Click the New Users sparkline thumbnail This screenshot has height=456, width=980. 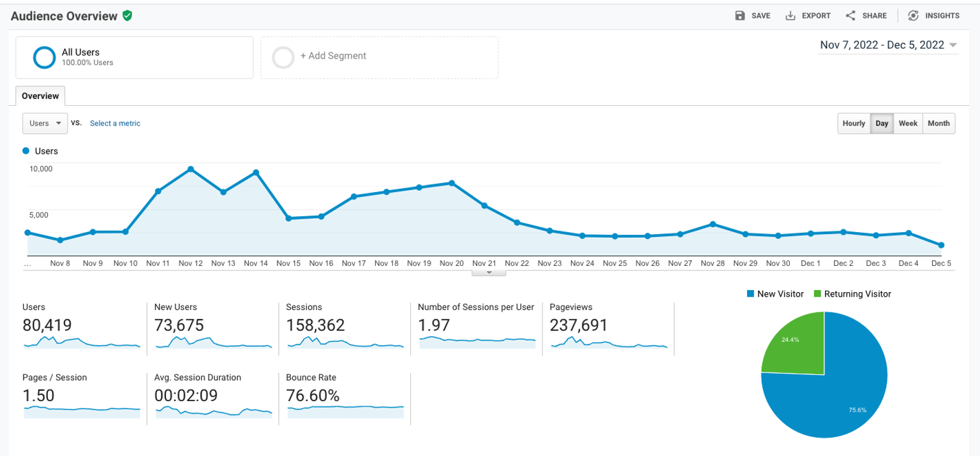[x=214, y=342]
